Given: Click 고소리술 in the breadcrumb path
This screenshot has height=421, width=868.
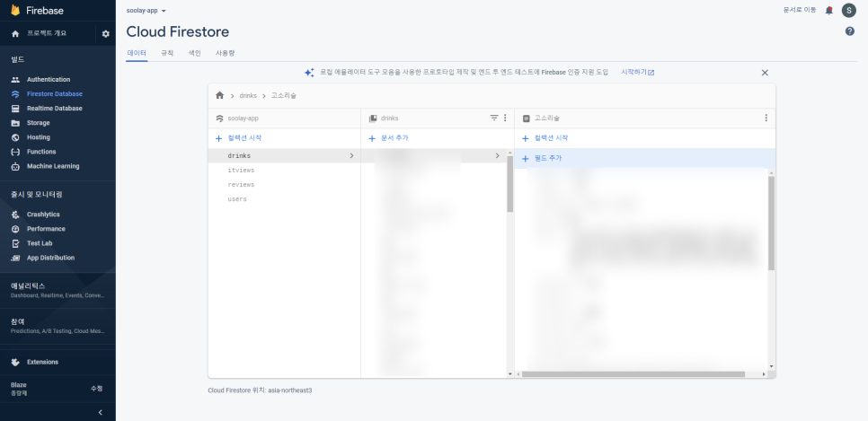Looking at the screenshot, I should pos(283,96).
